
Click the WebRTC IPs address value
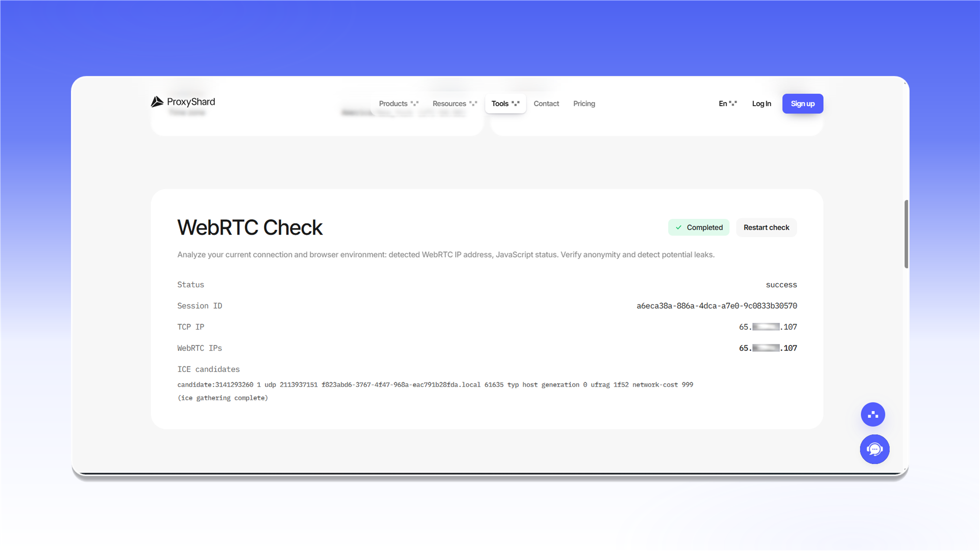[x=768, y=348]
